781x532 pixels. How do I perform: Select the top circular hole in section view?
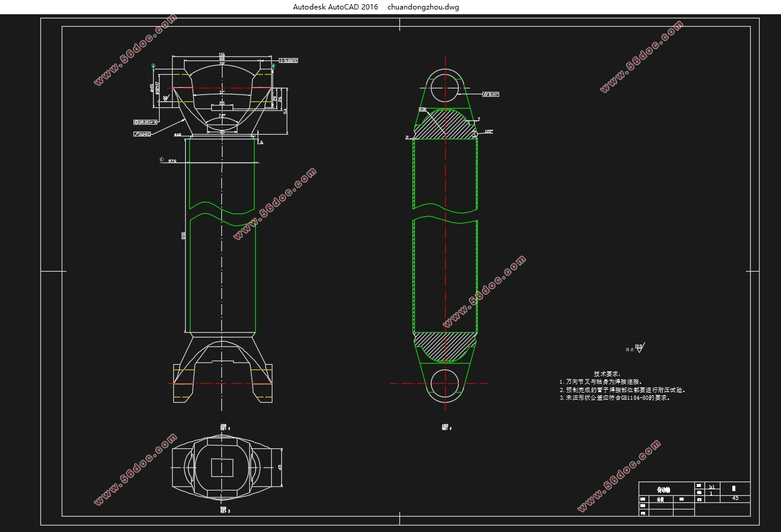(x=445, y=88)
